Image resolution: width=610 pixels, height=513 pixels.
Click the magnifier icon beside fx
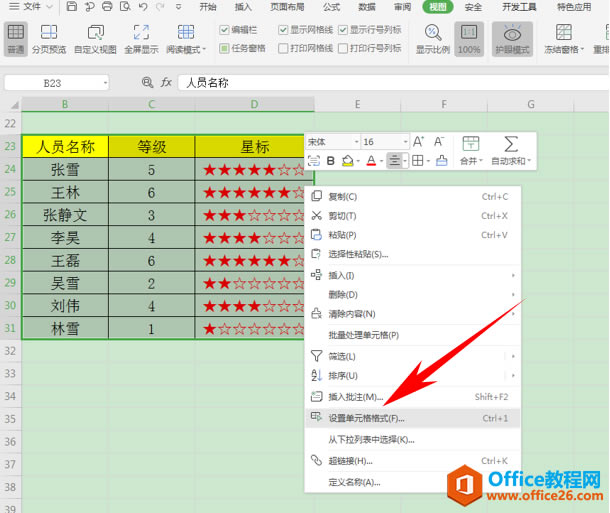(x=147, y=82)
